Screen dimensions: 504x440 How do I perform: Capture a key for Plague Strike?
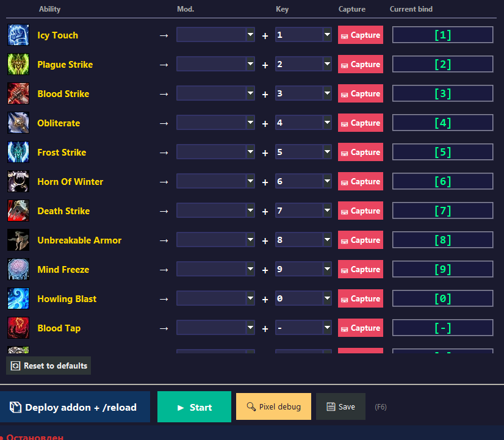(x=361, y=64)
